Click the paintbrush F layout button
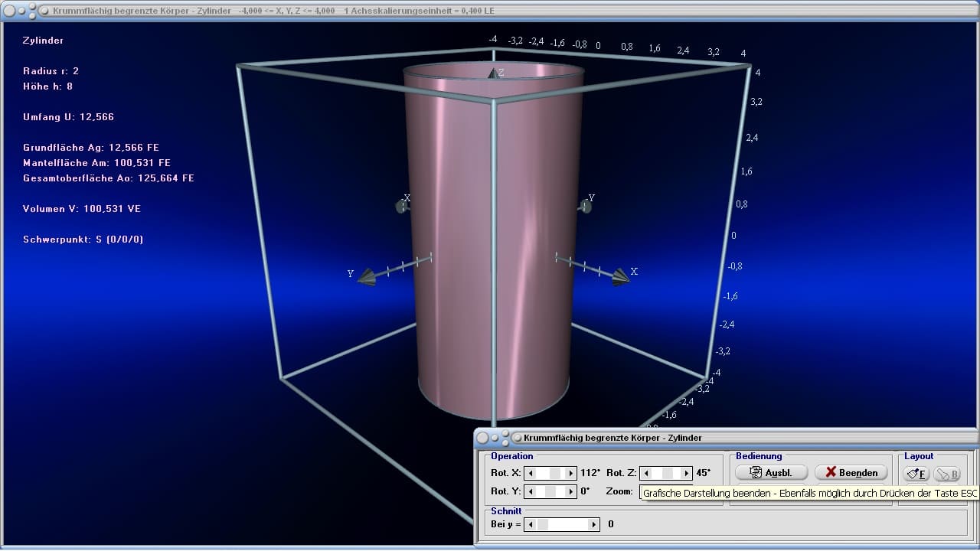The height and width of the screenshot is (551, 980). [916, 474]
